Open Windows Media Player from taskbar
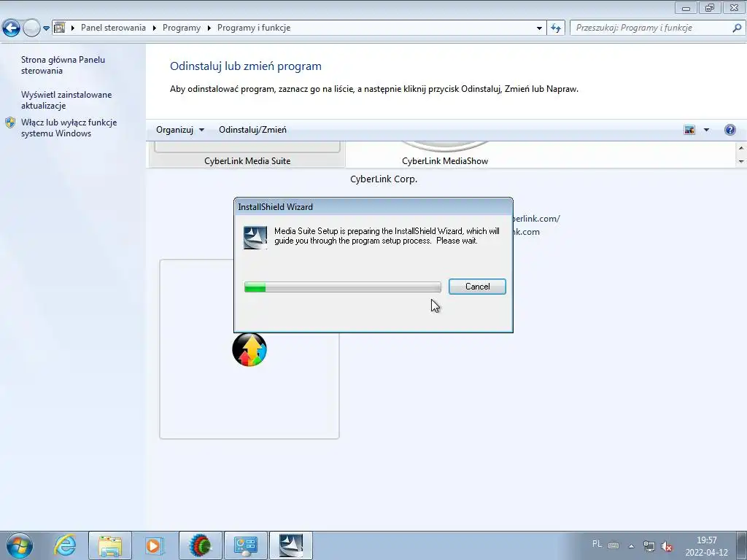Viewport: 747px width, 560px height. (x=155, y=545)
